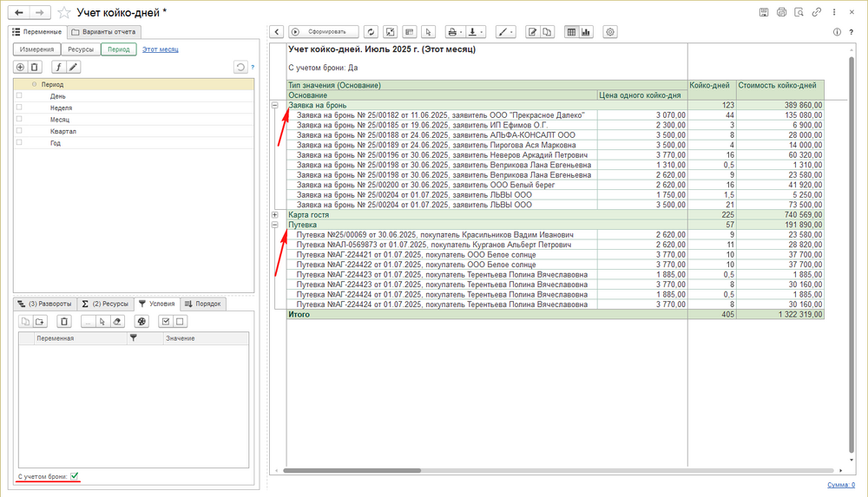Viewport: 868px width, 497px height.
Task: Collapse the Период tree node
Action: click(35, 85)
